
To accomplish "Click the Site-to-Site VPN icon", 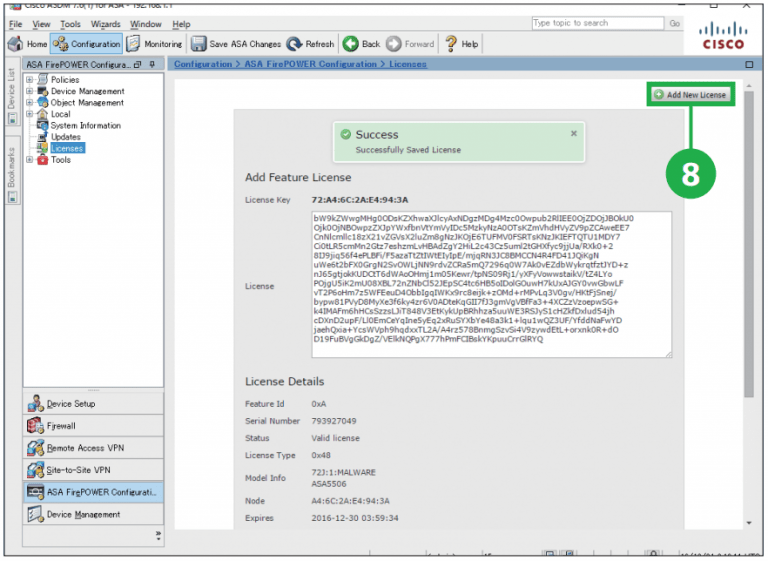I will pos(35,470).
